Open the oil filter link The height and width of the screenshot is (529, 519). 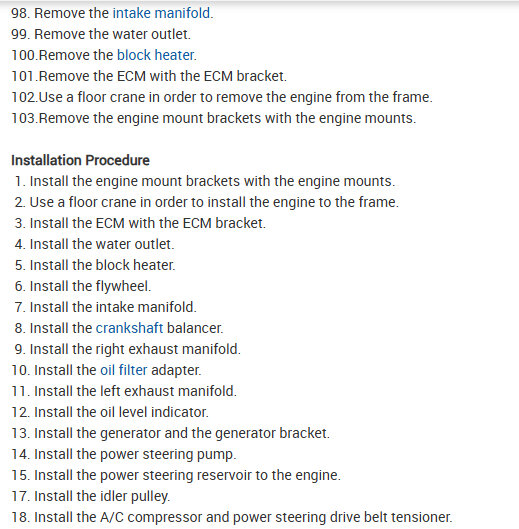124,370
